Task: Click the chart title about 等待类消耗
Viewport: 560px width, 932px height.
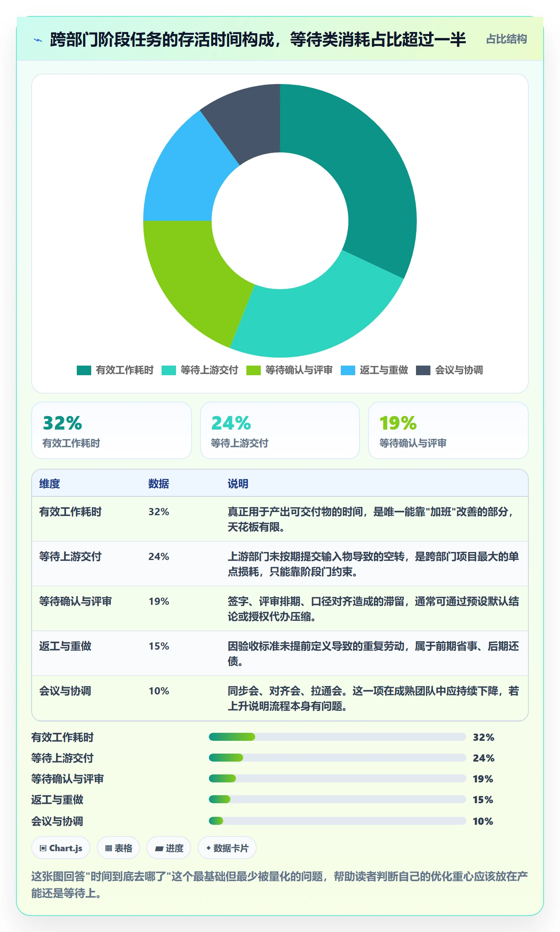Action: [x=258, y=40]
